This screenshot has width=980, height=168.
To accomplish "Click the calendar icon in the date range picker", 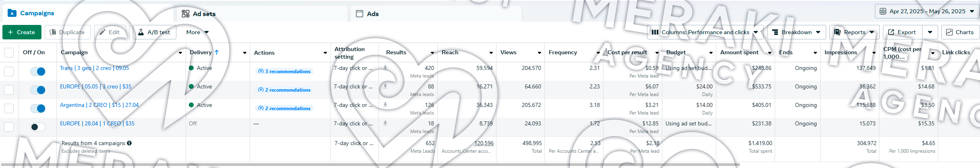I will (883, 11).
